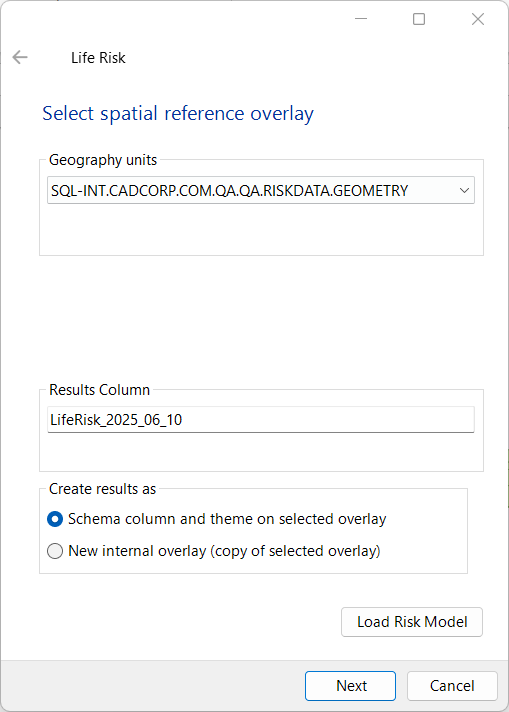Close the Life Risk dialog window
The width and height of the screenshot is (509, 712).
[478, 19]
